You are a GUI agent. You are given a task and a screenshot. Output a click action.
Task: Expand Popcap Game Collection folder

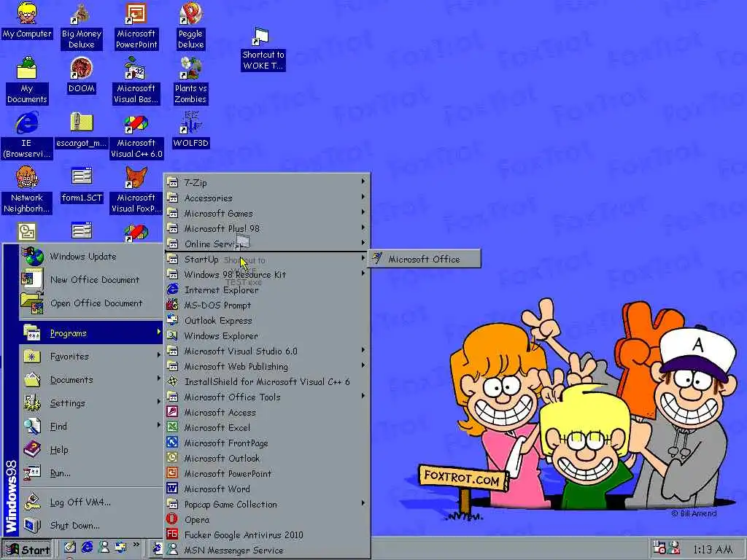pos(267,504)
